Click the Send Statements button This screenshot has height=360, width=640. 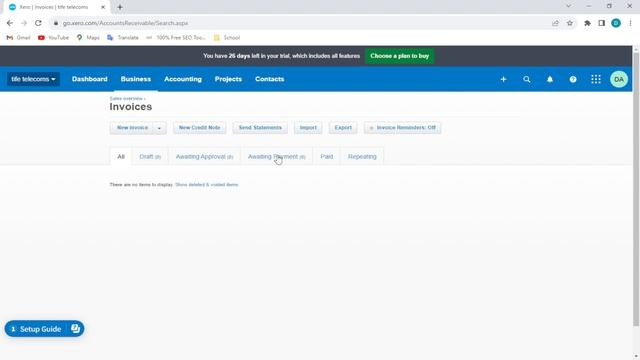tap(260, 128)
